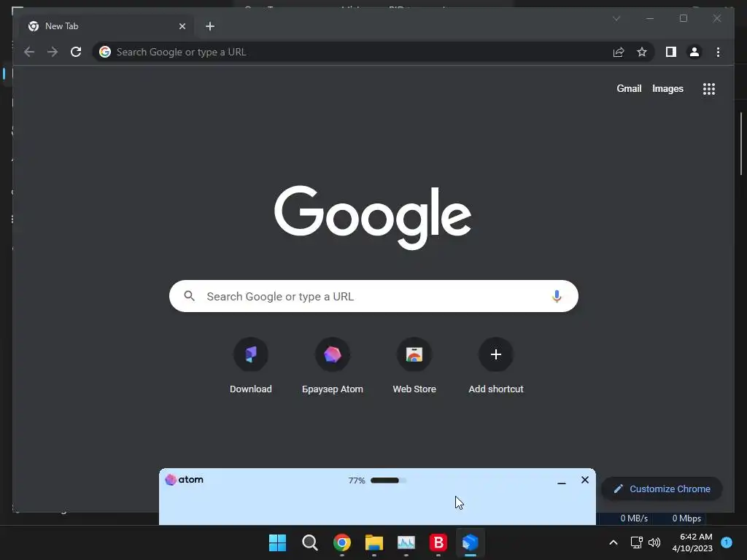The width and height of the screenshot is (747, 560).
Task: Open File Explorer from the taskbar
Action: 374,542
